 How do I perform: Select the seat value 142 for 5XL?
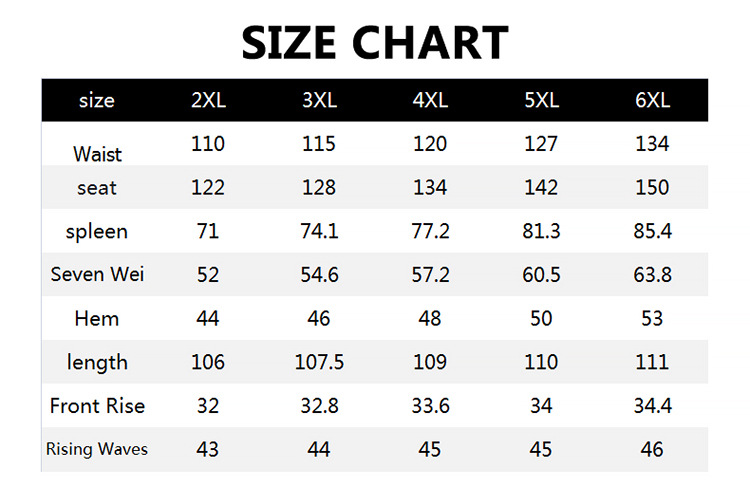[x=541, y=187]
